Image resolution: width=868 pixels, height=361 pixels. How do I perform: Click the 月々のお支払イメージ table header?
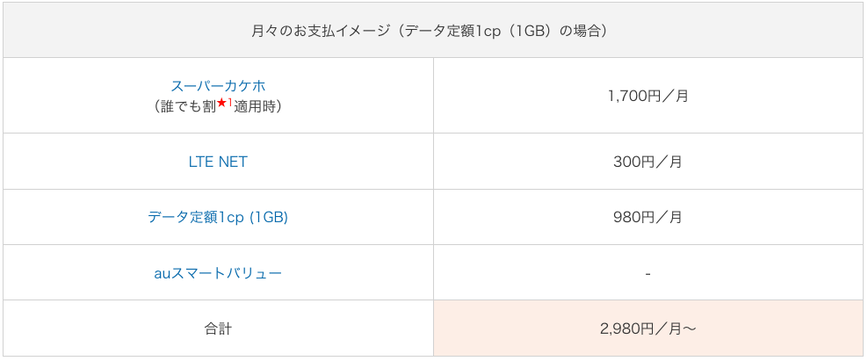coord(433,31)
